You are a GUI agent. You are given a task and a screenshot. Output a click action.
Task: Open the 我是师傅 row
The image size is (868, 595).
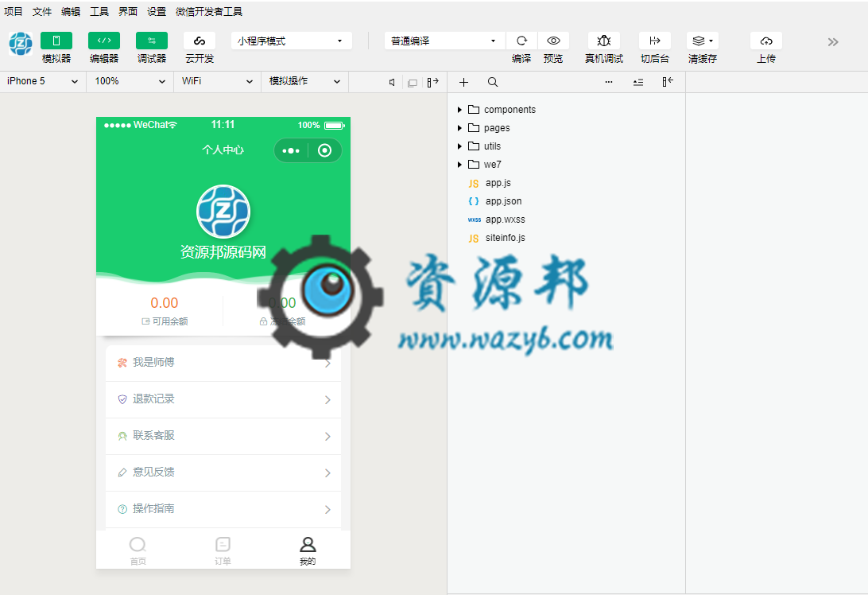point(223,363)
